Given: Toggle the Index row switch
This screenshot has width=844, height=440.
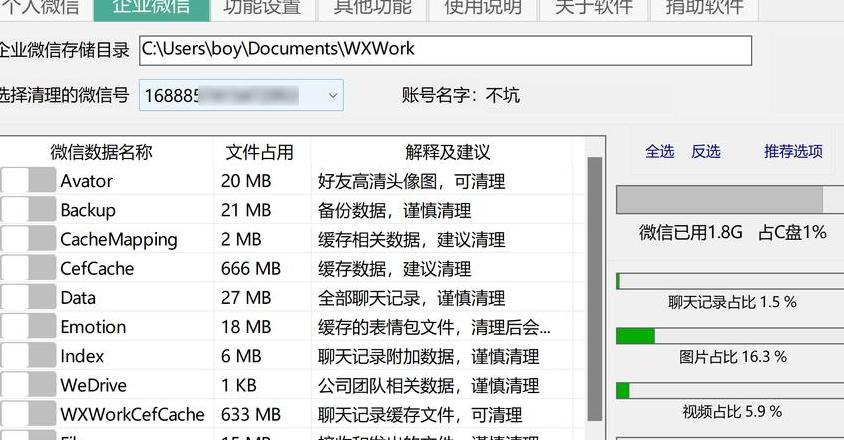Looking at the screenshot, I should [28, 355].
